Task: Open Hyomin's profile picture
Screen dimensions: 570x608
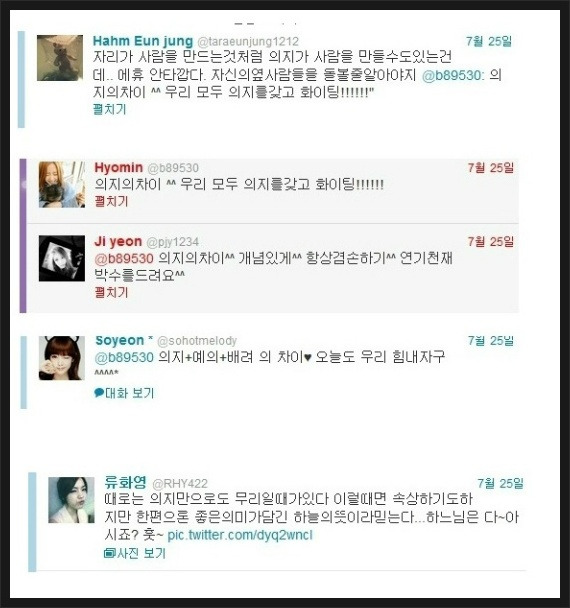Action: 62,185
